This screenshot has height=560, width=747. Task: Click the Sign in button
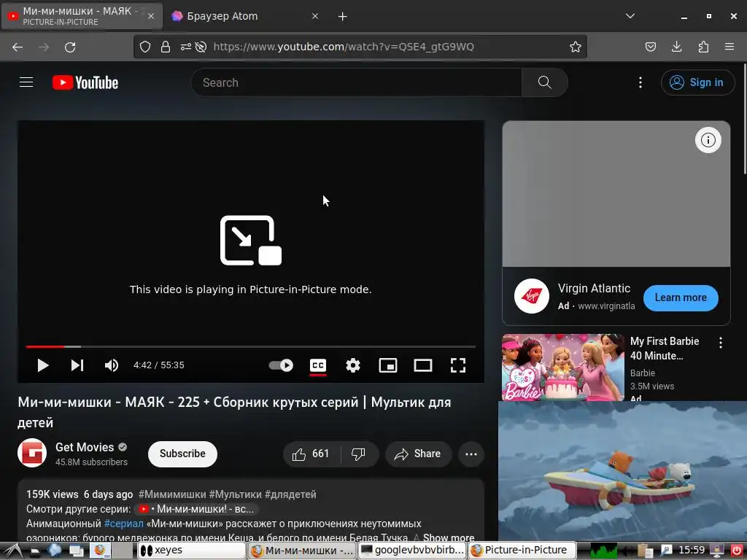[x=697, y=82]
